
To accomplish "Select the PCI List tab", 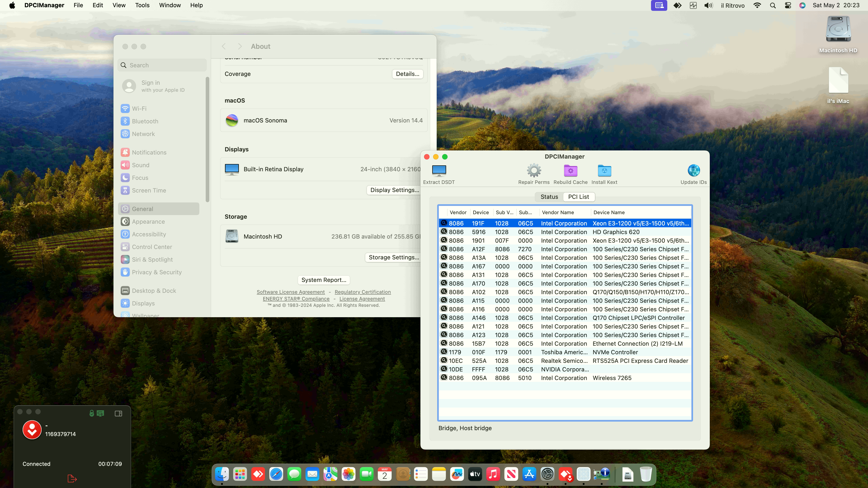I will click(578, 197).
